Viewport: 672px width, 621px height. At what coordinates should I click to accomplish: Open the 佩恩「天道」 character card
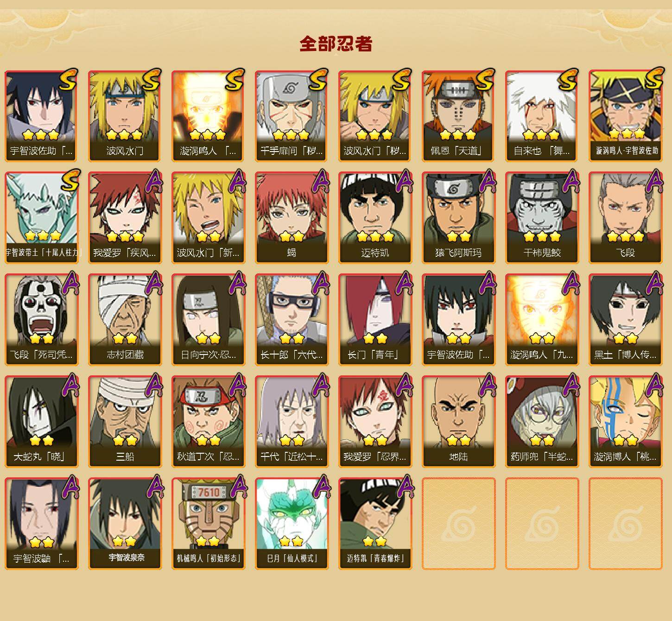458,116
